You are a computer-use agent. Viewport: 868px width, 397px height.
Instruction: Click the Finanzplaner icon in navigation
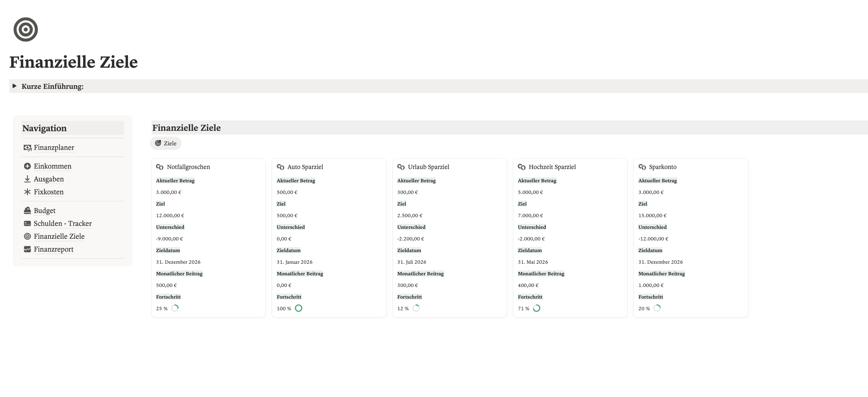(x=27, y=148)
